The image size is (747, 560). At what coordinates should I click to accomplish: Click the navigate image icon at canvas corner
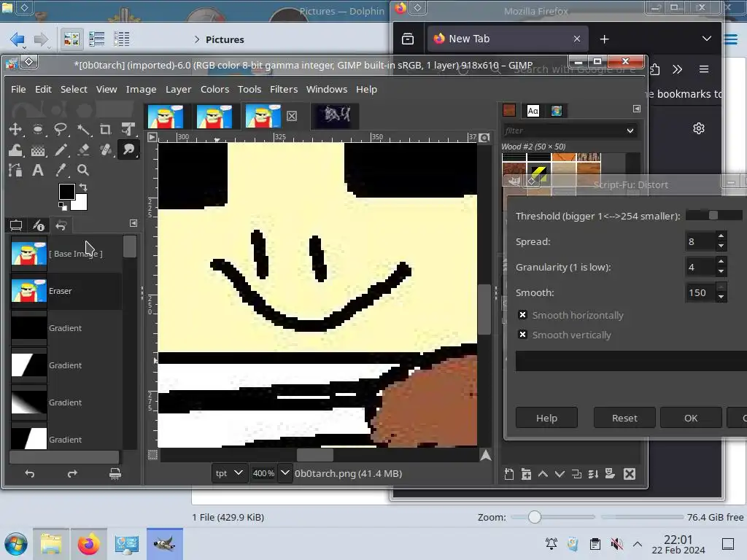tap(485, 455)
